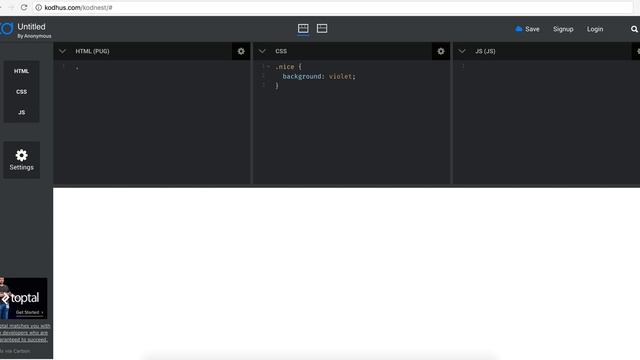Select the three-column editor layout icon
The width and height of the screenshot is (640, 360).
[303, 29]
